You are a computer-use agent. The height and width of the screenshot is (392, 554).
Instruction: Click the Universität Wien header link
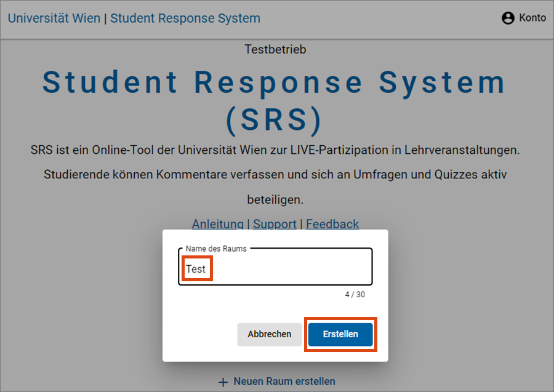(x=54, y=18)
